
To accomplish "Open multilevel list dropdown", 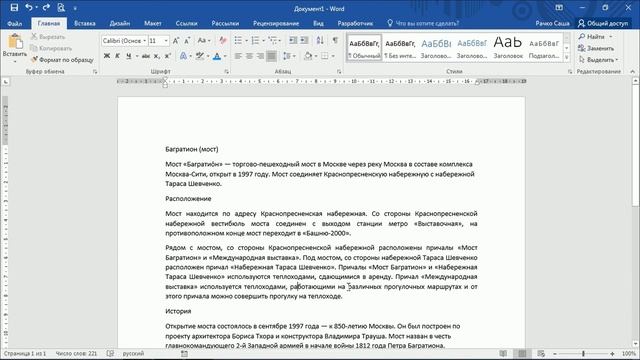I will click(275, 40).
